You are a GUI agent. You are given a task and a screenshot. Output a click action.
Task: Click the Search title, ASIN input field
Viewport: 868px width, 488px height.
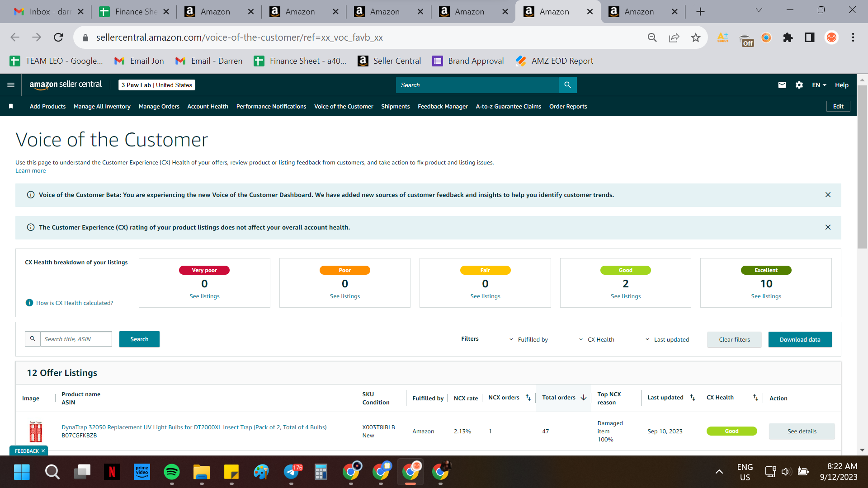tap(76, 339)
